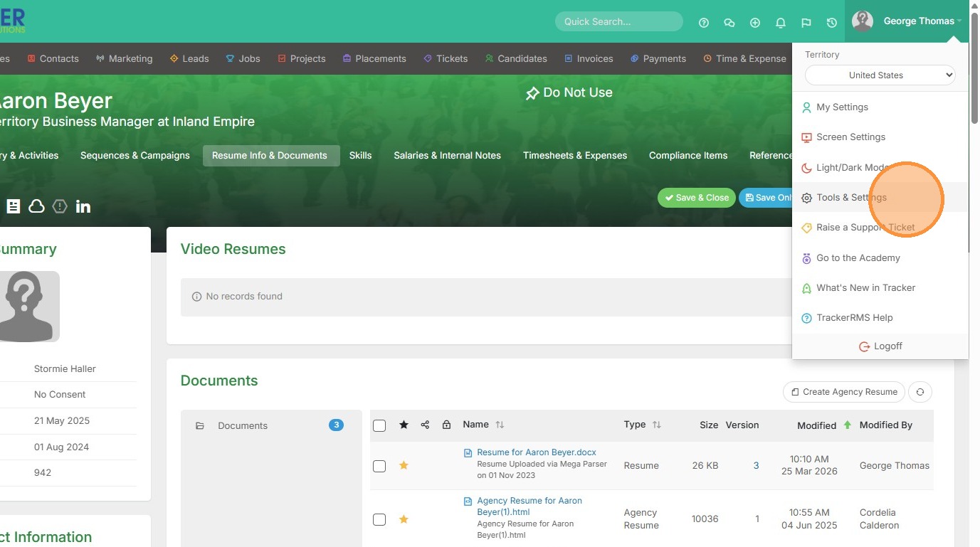Open What's New in Tracker
Viewport: 980px width, 547px height.
tap(880, 288)
